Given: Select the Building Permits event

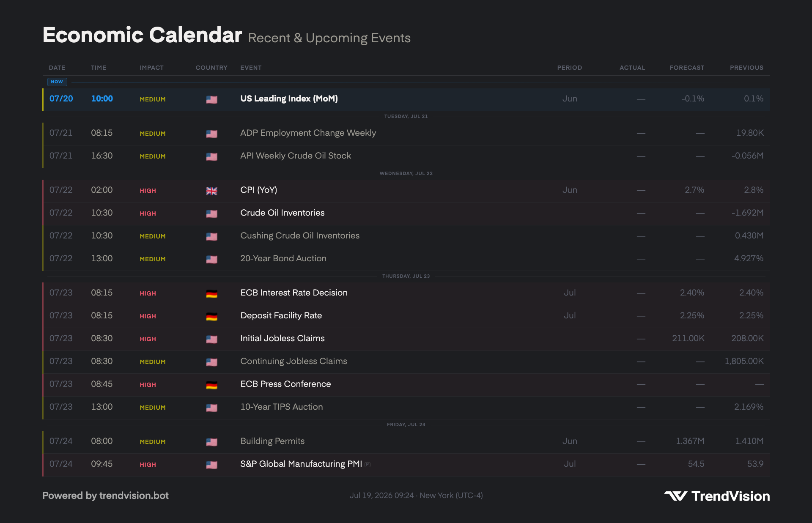Looking at the screenshot, I should (272, 441).
